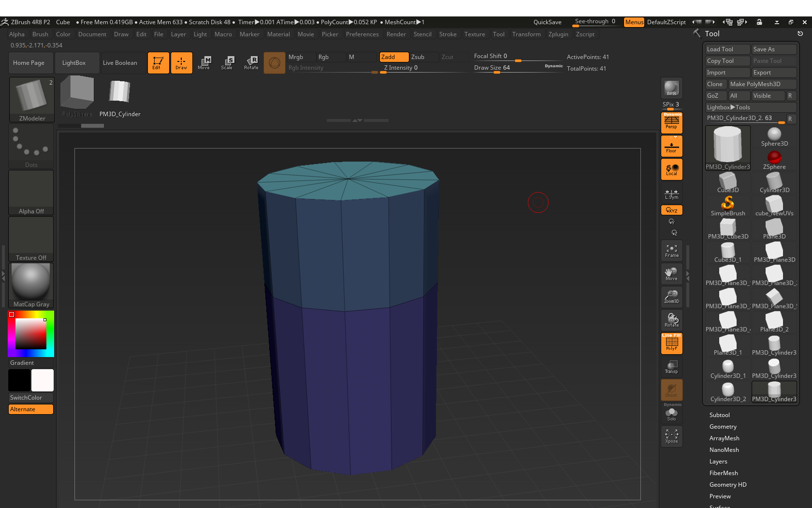Open the Brush menu
The height and width of the screenshot is (508, 812).
pos(40,34)
